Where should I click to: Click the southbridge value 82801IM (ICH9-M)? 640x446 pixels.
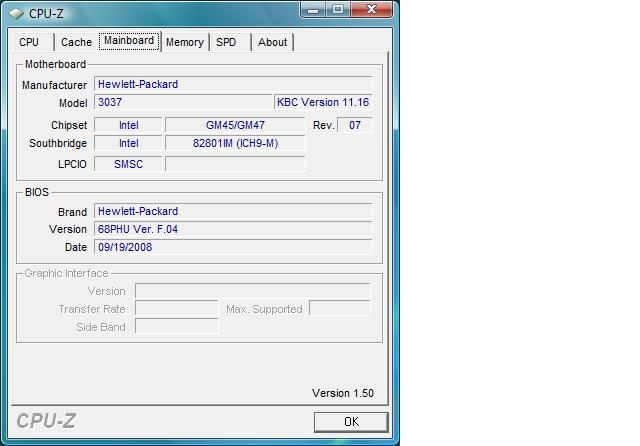point(235,143)
